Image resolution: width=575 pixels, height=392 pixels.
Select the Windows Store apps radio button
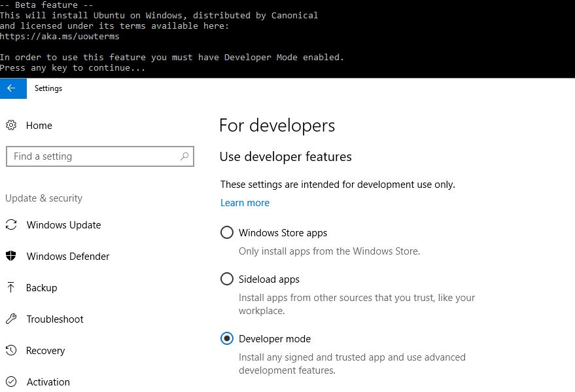click(227, 233)
